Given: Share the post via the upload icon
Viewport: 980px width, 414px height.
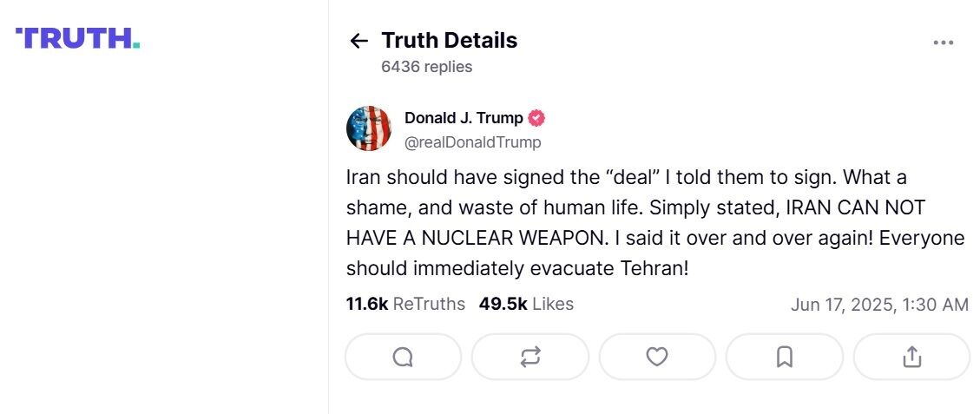Looking at the screenshot, I should click(x=911, y=357).
